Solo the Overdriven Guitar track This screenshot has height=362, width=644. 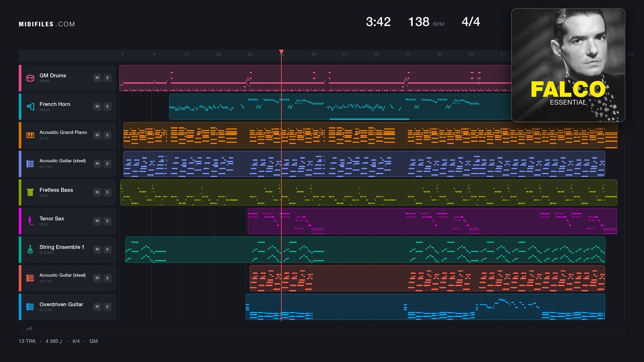tap(107, 307)
